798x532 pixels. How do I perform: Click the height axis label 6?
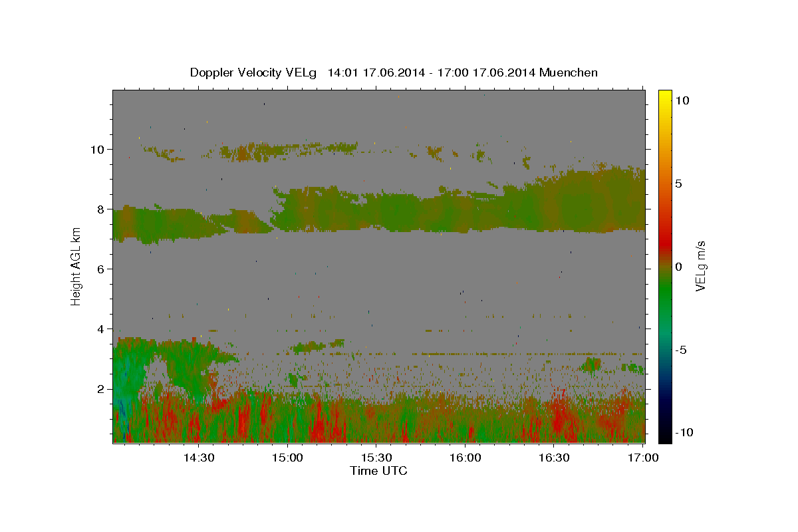[x=100, y=269]
